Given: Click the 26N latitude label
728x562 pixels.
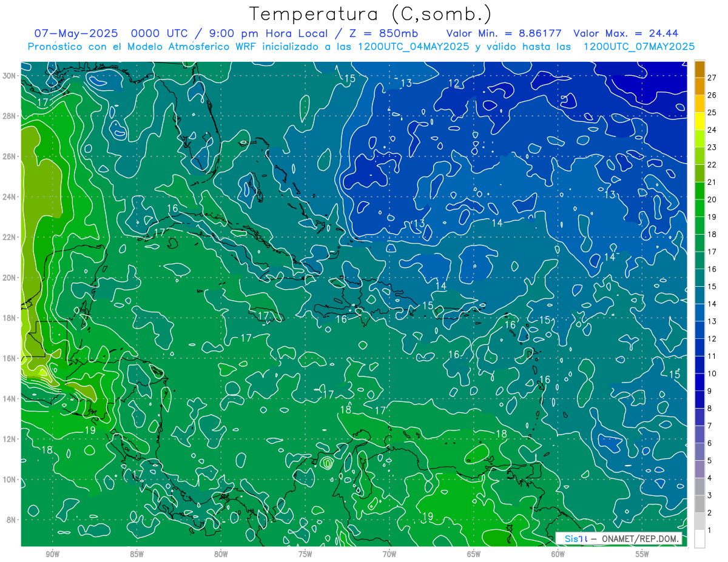Looking at the screenshot, I should (x=10, y=156).
